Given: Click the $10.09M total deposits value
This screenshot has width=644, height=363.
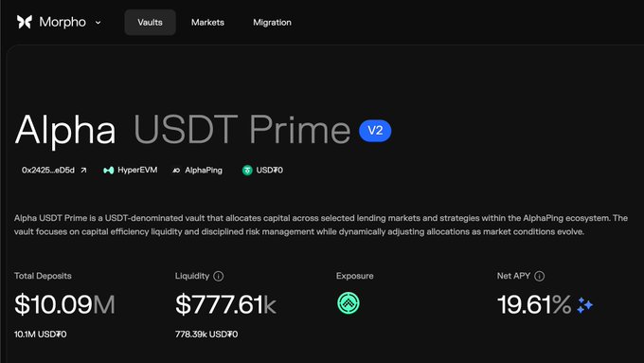Looking at the screenshot, I should pos(64,304).
